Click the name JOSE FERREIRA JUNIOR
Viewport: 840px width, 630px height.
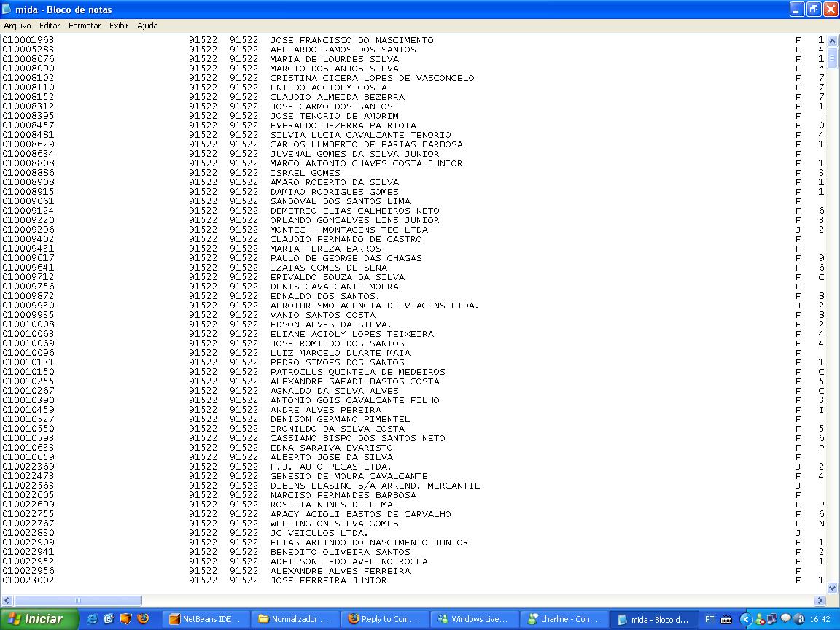click(328, 580)
